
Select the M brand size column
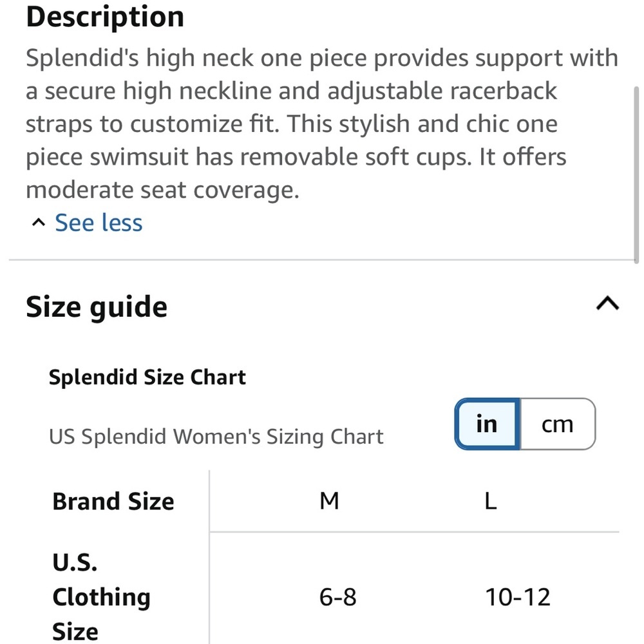(x=329, y=500)
